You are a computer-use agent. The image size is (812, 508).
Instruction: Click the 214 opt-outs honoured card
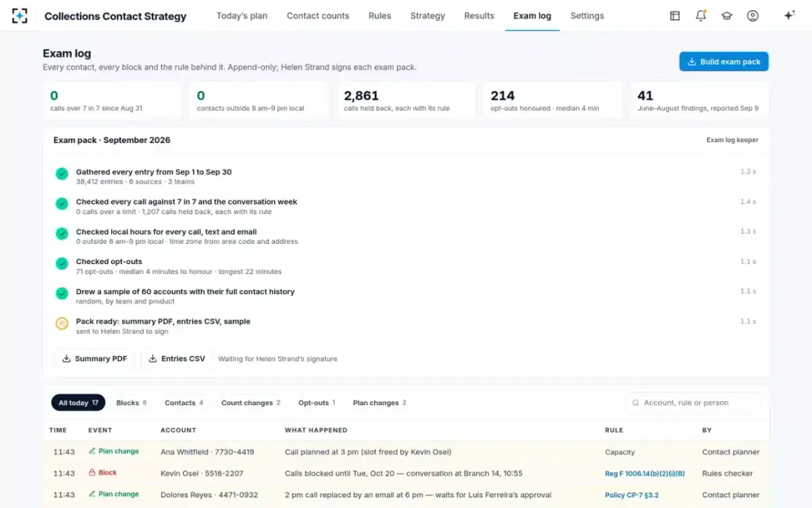point(552,101)
